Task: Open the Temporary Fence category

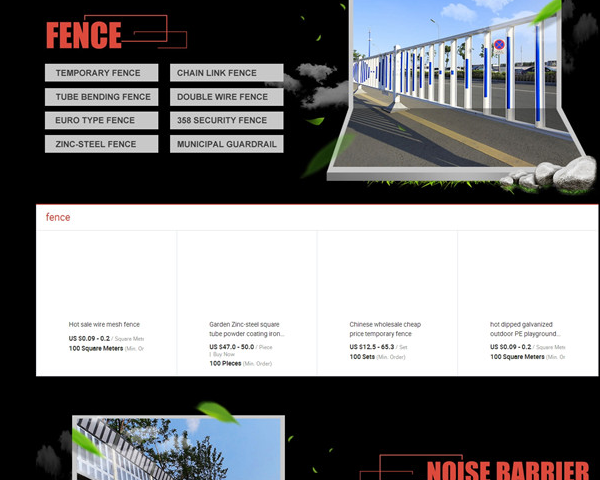Action: pos(101,73)
